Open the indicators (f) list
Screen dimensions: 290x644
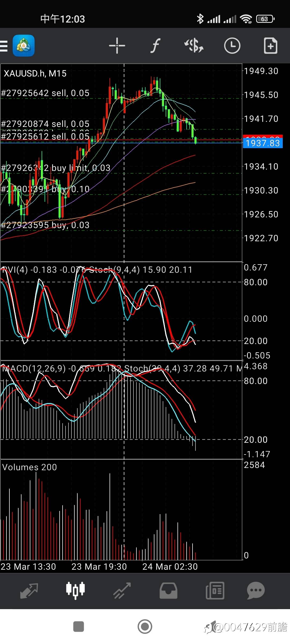[155, 46]
